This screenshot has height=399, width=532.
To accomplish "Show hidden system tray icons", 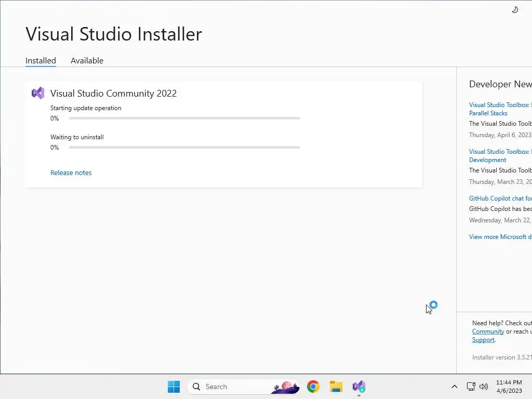I will tap(454, 387).
